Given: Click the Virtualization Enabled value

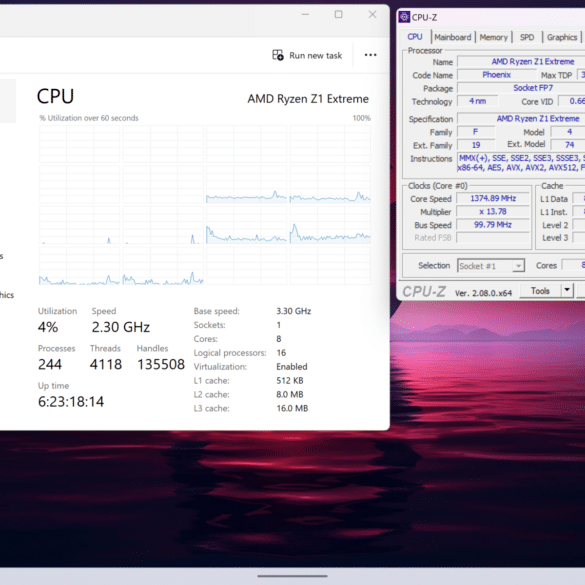Looking at the screenshot, I should 292,367.
